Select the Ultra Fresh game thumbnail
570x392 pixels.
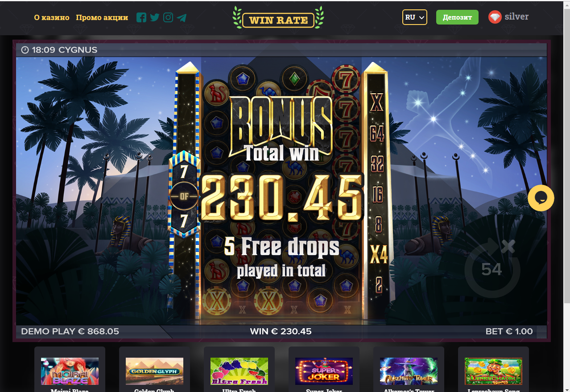tap(239, 371)
